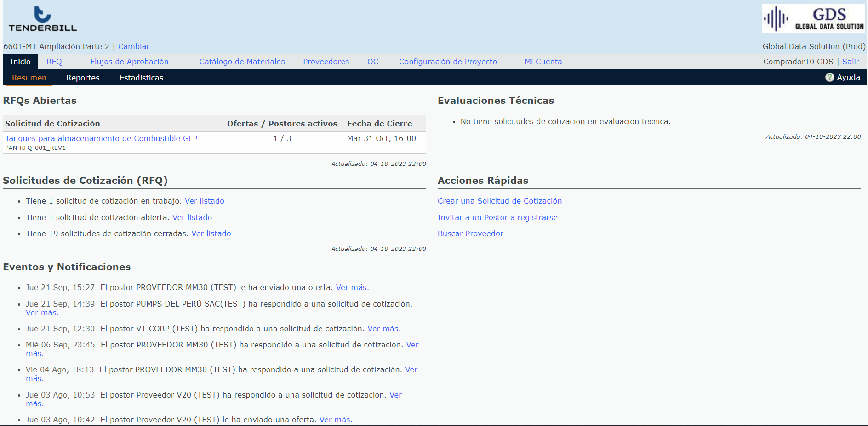Screen dimensions: 868x426
Task: View listado of closed cotización requests
Action: point(211,233)
